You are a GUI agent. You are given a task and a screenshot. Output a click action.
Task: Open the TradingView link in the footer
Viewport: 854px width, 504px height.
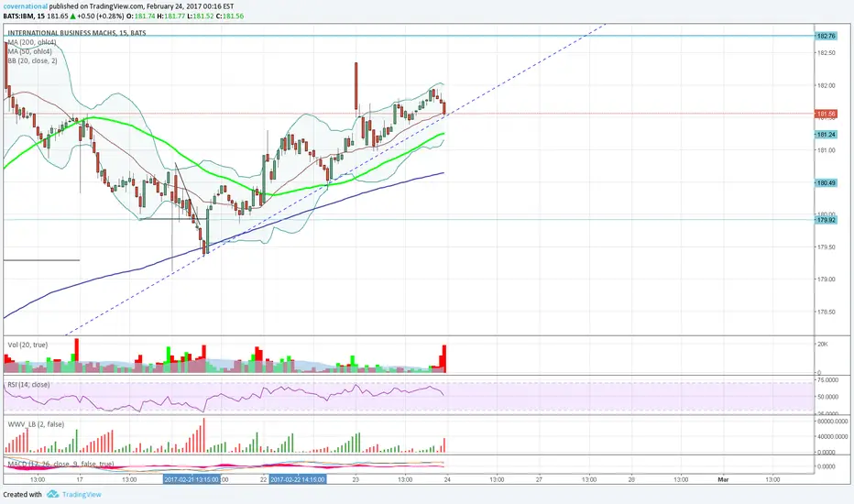tap(82, 494)
